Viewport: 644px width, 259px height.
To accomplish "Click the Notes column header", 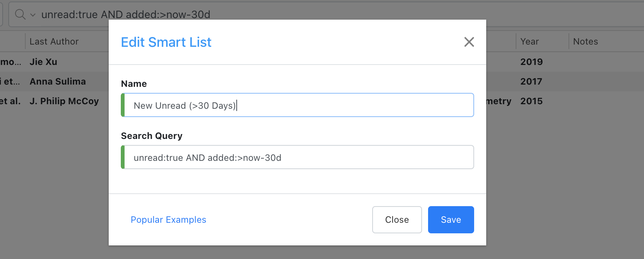I will coord(585,41).
